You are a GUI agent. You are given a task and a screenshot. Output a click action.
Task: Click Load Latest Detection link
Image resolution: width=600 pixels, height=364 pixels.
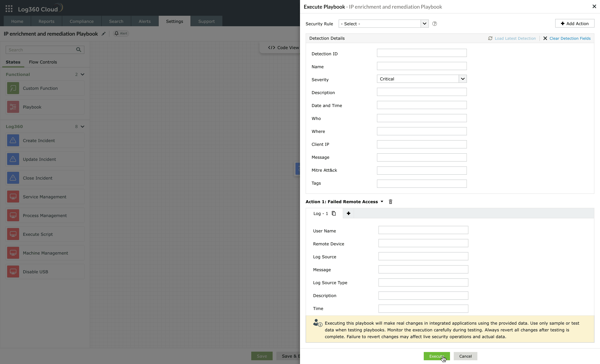point(512,38)
